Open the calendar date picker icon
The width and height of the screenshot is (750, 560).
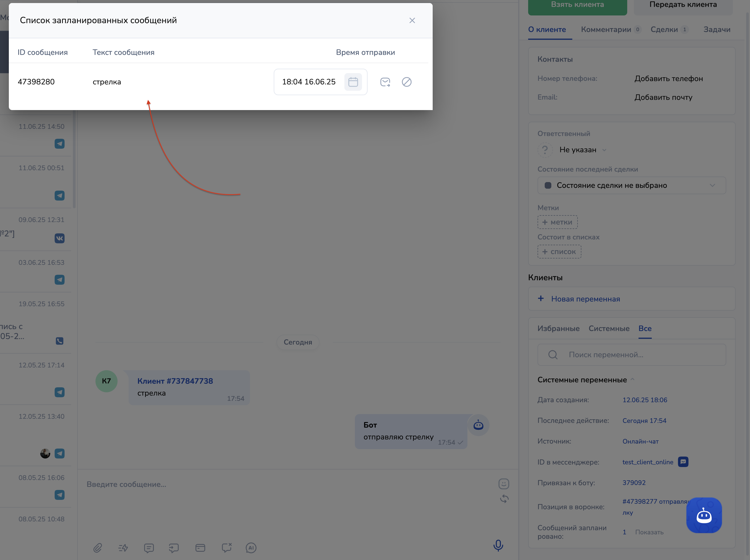(353, 82)
